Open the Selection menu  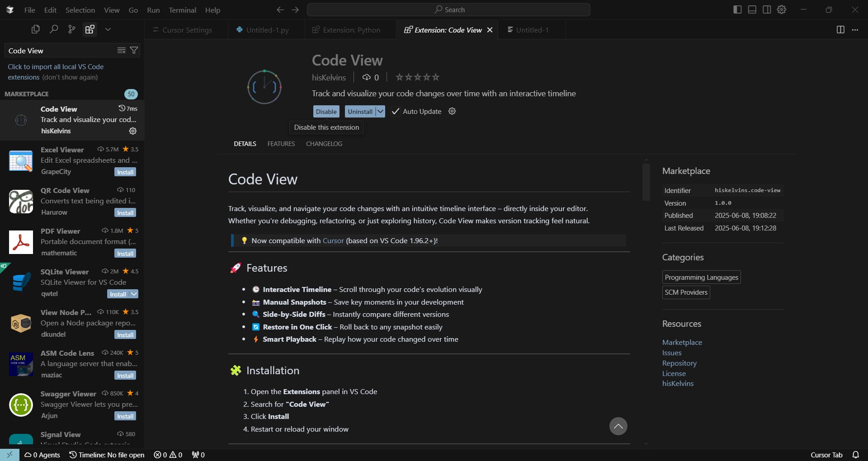[80, 10]
